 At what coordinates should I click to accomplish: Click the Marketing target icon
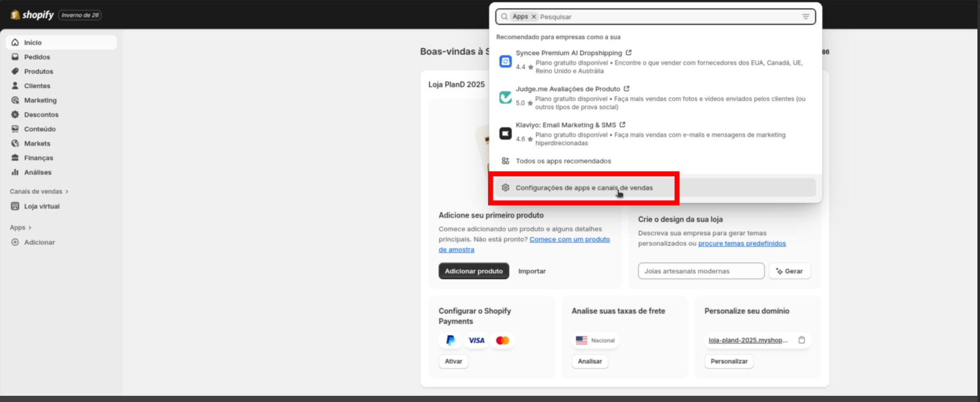(15, 100)
